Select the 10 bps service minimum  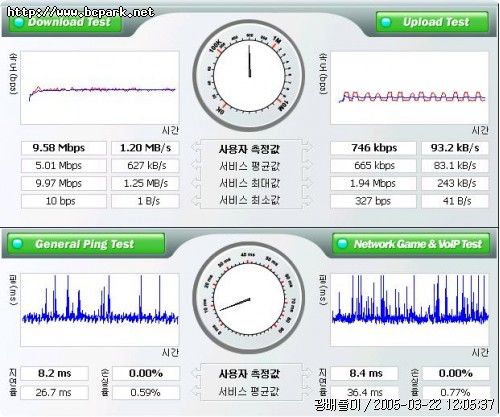click(x=64, y=201)
